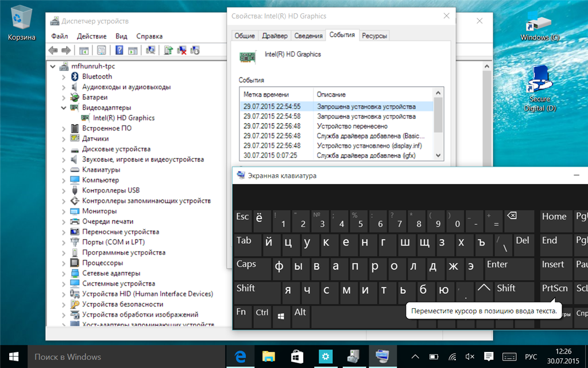Viewport: 588px width, 368px height.
Task: Select the Устройство перенесено event row
Action: [x=336, y=126]
